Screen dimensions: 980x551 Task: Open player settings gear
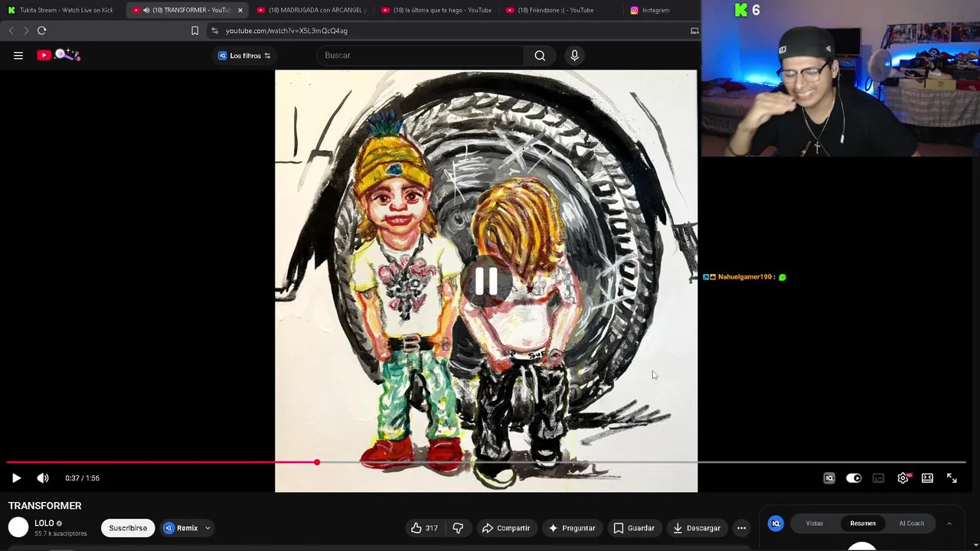[903, 478]
